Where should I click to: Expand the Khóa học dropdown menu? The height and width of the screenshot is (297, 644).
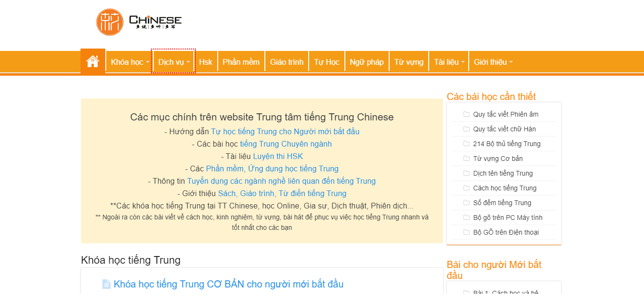coord(130,62)
